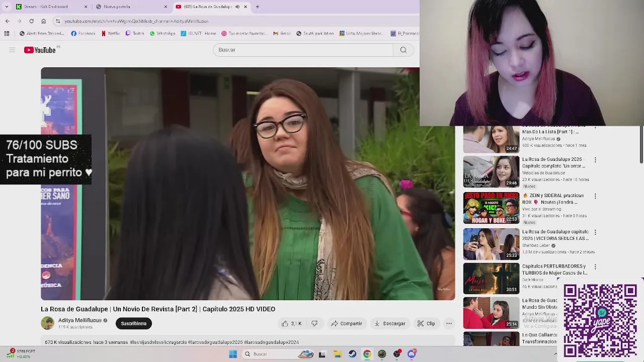Click the address bar URL
This screenshot has height=362, width=644.
pos(136,21)
